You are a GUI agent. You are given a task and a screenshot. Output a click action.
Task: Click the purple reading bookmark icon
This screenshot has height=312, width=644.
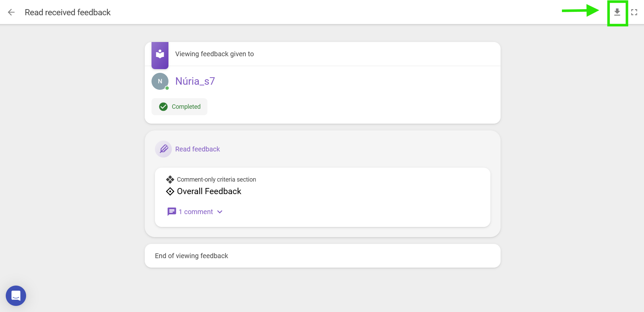tap(160, 55)
